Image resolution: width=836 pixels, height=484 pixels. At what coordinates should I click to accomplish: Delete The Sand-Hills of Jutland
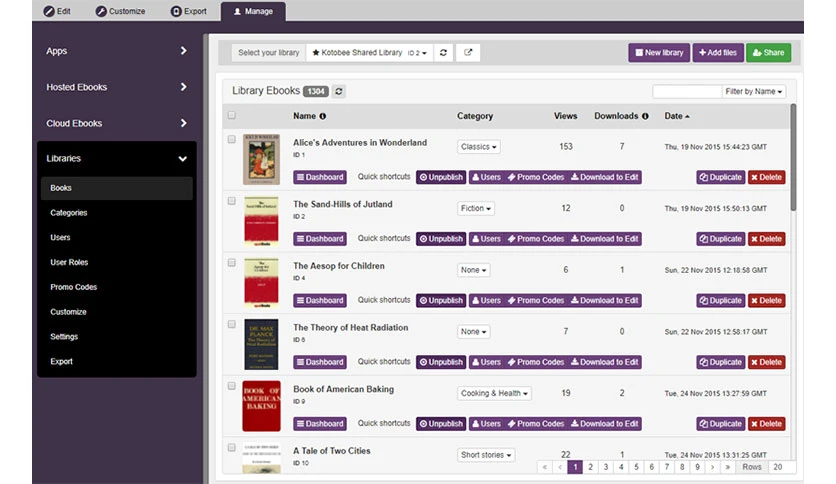[766, 239]
